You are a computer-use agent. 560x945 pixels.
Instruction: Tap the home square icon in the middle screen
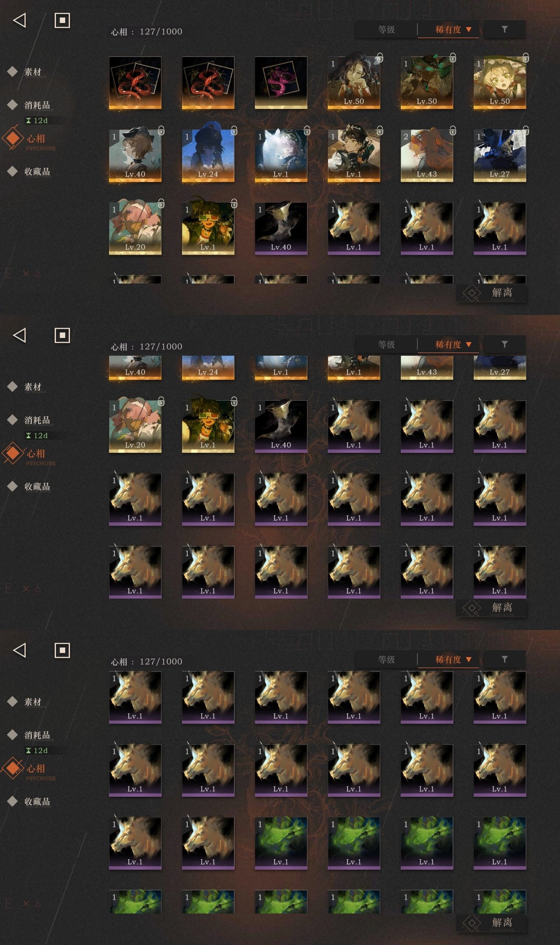coord(62,335)
